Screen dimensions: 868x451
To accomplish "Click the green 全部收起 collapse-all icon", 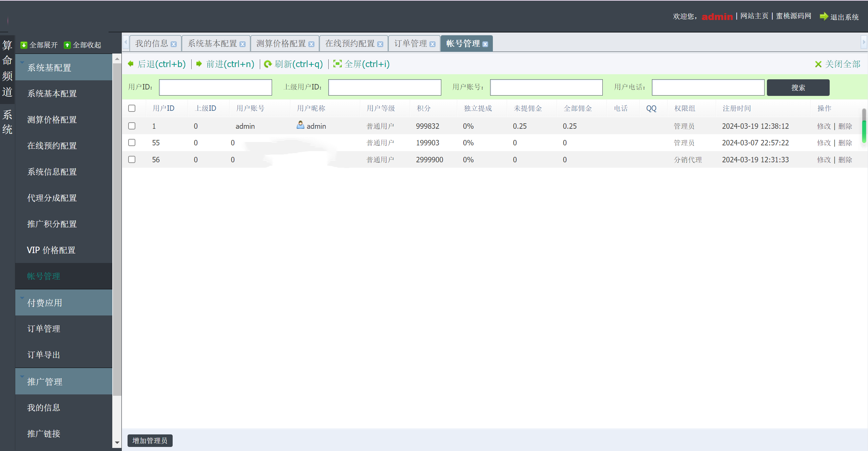I will (x=67, y=45).
